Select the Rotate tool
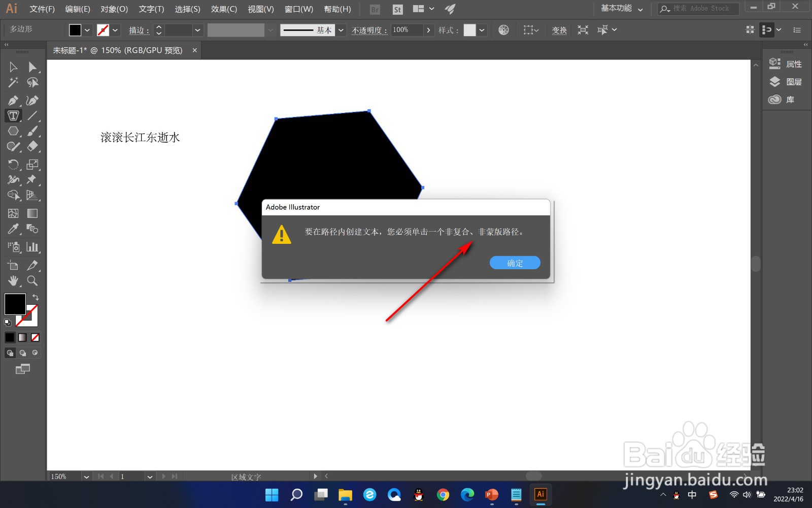 coord(13,165)
